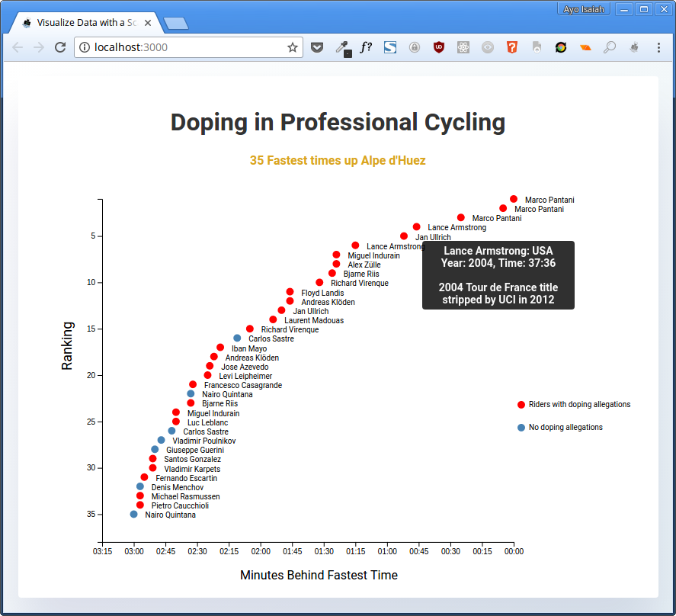The height and width of the screenshot is (616, 676).
Task: Click the '20' y-axis tick label
Action: tap(91, 375)
